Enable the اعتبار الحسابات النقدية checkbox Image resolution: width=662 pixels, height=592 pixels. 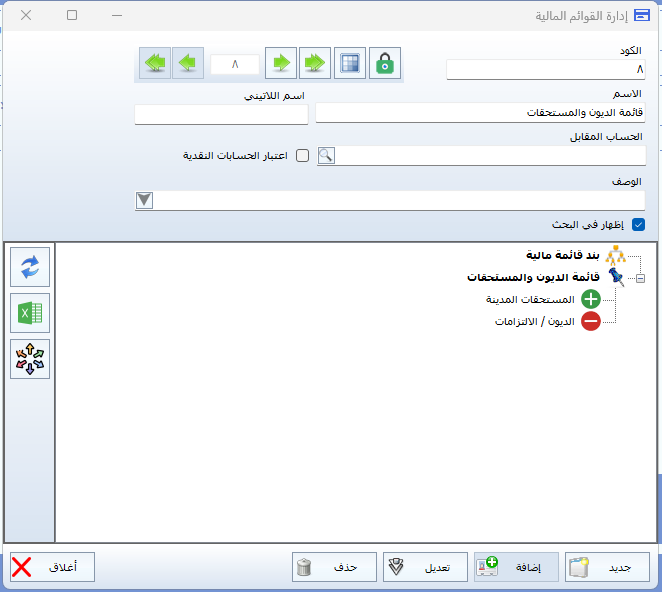tap(302, 156)
